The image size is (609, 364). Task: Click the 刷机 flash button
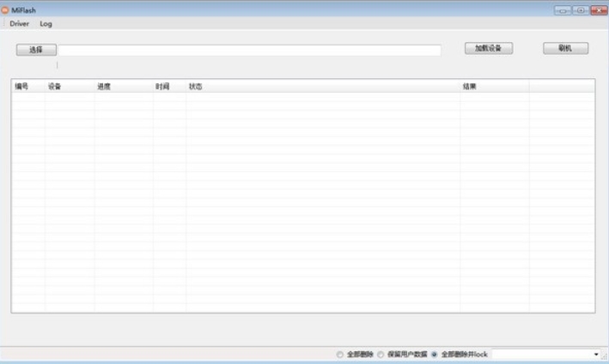565,48
